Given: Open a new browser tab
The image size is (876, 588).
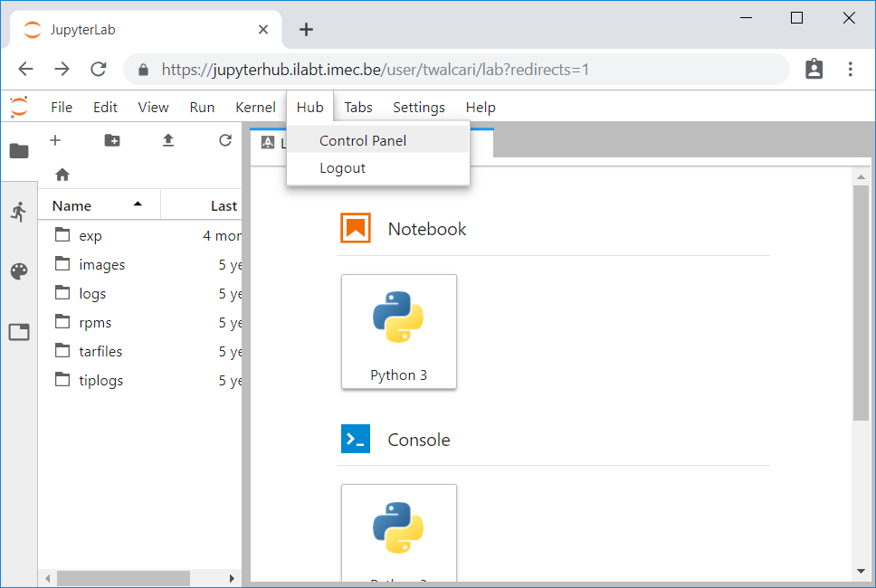Looking at the screenshot, I should click(x=306, y=30).
